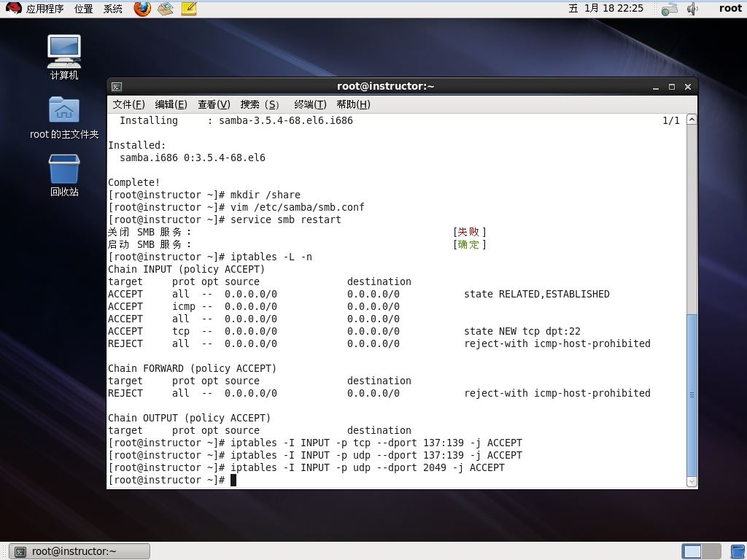Open terminal 搜索(S) menu
Screen dimensions: 747x560
click(x=260, y=104)
